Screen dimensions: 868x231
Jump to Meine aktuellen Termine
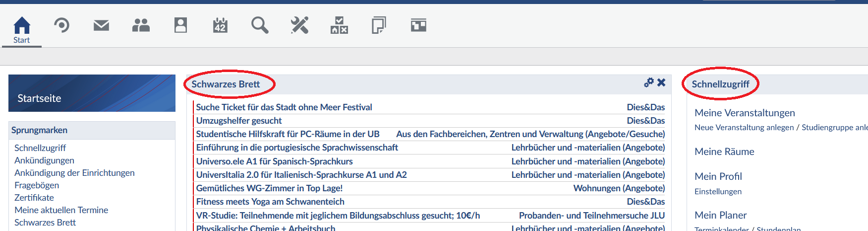pos(61,210)
